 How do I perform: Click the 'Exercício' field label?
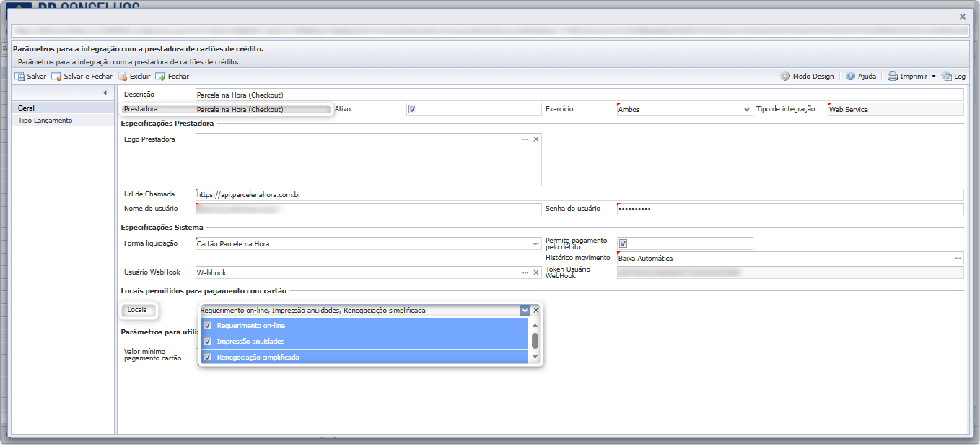(559, 109)
